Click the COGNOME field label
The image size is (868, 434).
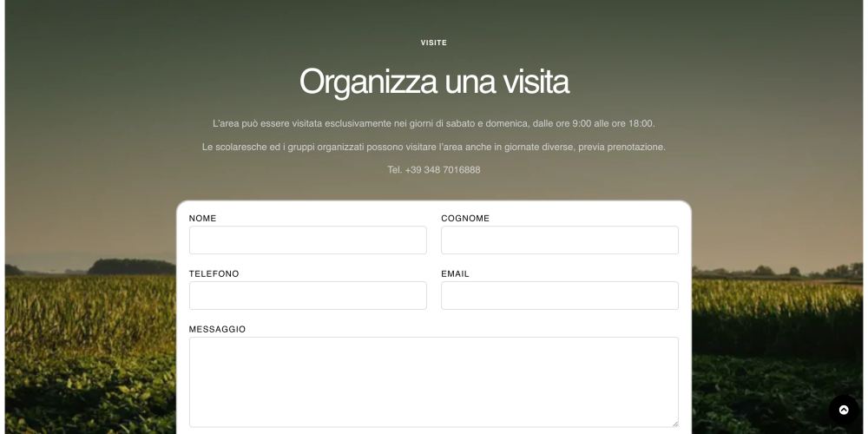tap(465, 219)
